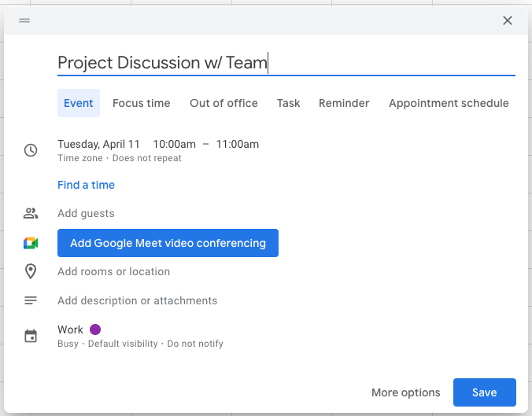The image size is (532, 416).
Task: Click the guests people icon
Action: click(31, 213)
